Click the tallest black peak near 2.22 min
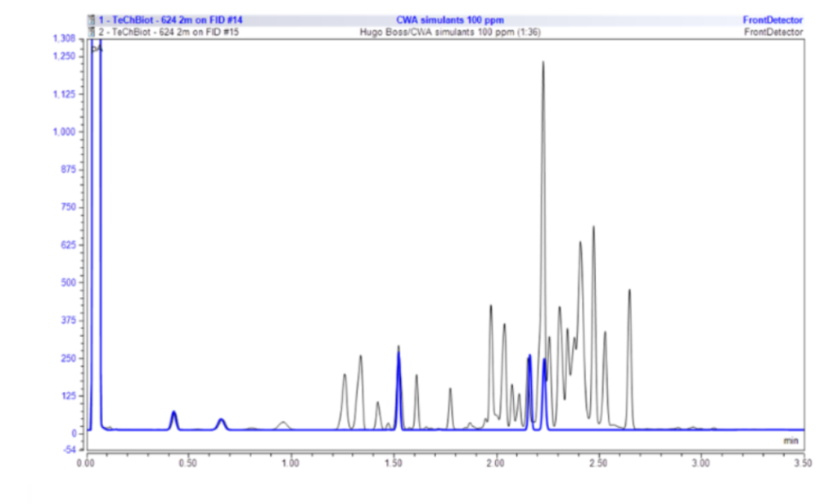 click(542, 65)
